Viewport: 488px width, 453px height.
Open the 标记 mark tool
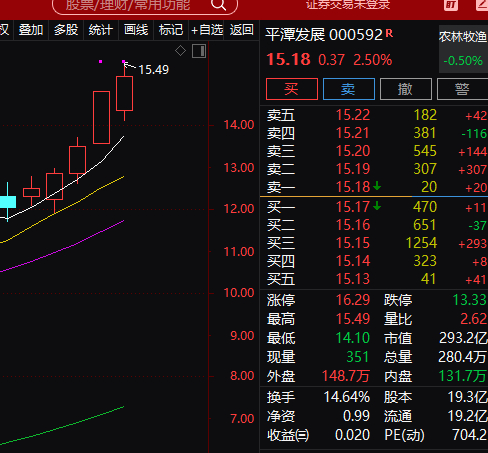(171, 30)
